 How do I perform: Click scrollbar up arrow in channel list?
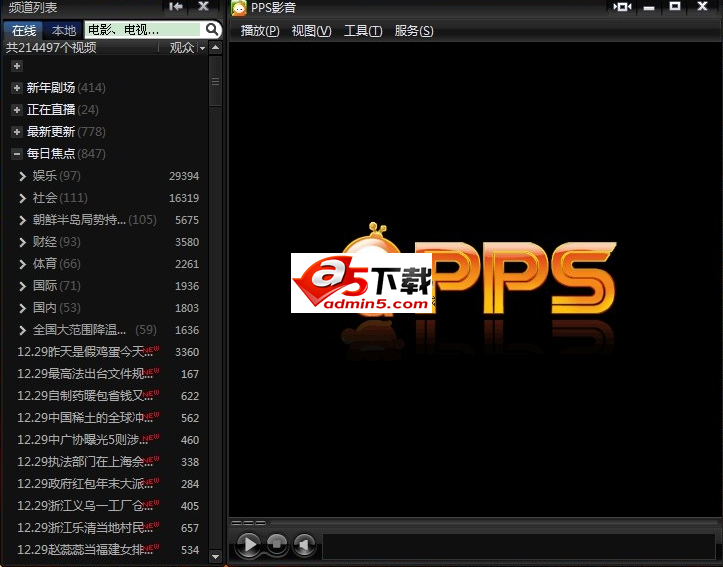click(215, 48)
